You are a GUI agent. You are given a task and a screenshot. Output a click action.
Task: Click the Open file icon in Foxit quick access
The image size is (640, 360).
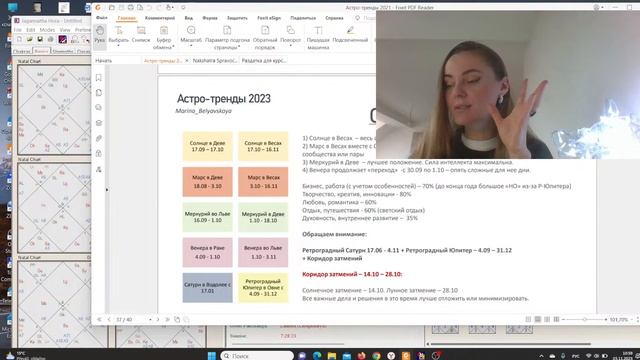coord(111,7)
